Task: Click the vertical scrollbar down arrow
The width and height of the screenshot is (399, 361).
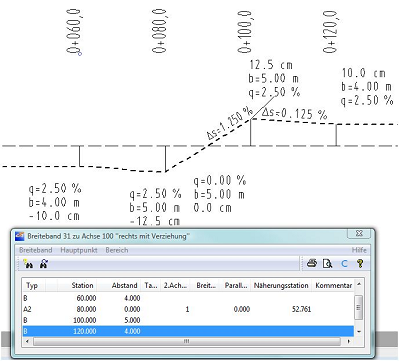Action: (359, 331)
